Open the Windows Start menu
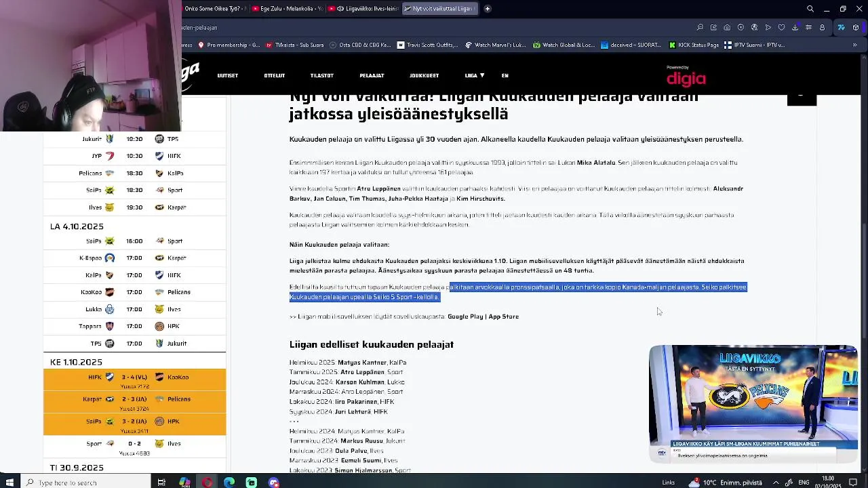868x488 pixels. pyautogui.click(x=9, y=483)
